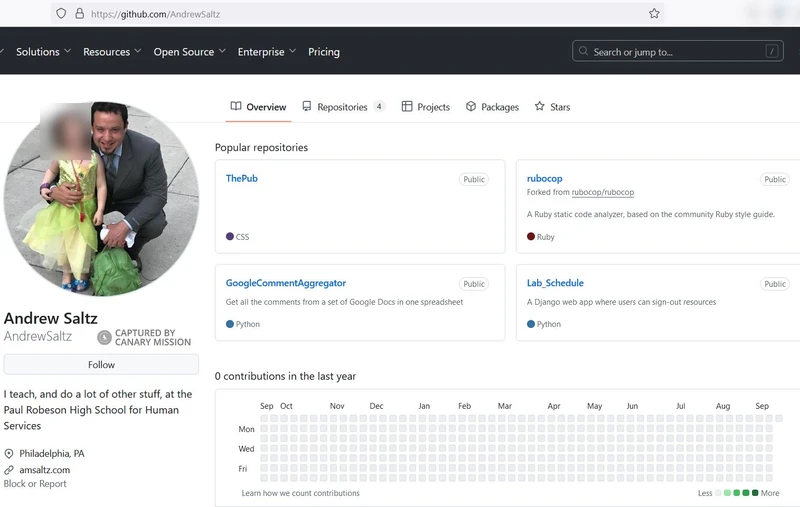Screen dimensions: 800x507
Task: Expand the Open Source menu
Action: coord(189,52)
